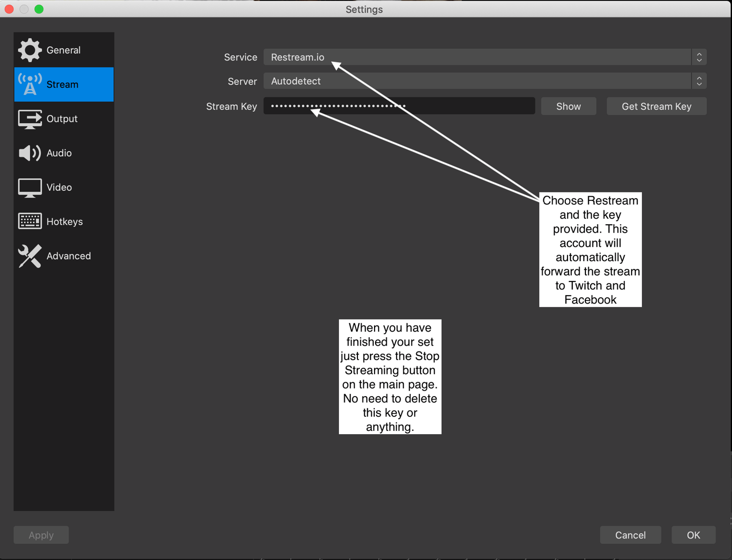Click the Service field label
The image size is (732, 560).
[241, 57]
